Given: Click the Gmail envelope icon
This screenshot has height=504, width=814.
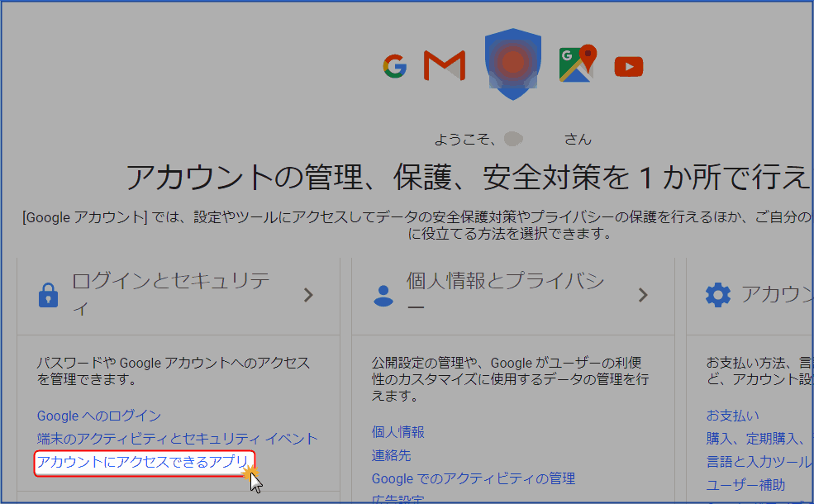Looking at the screenshot, I should tap(445, 66).
